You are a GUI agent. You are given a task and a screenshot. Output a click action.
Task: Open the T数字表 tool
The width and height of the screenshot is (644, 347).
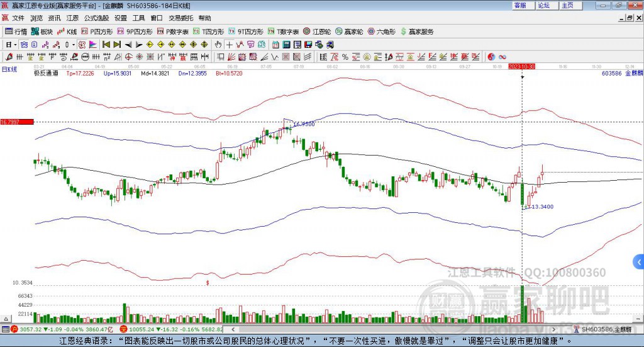point(284,31)
